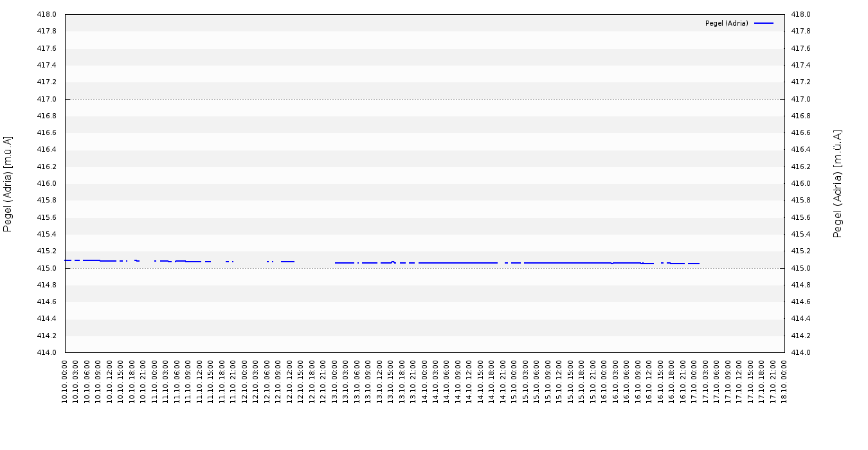Select the right vertical axis title
The image size is (868, 450).
837,184
